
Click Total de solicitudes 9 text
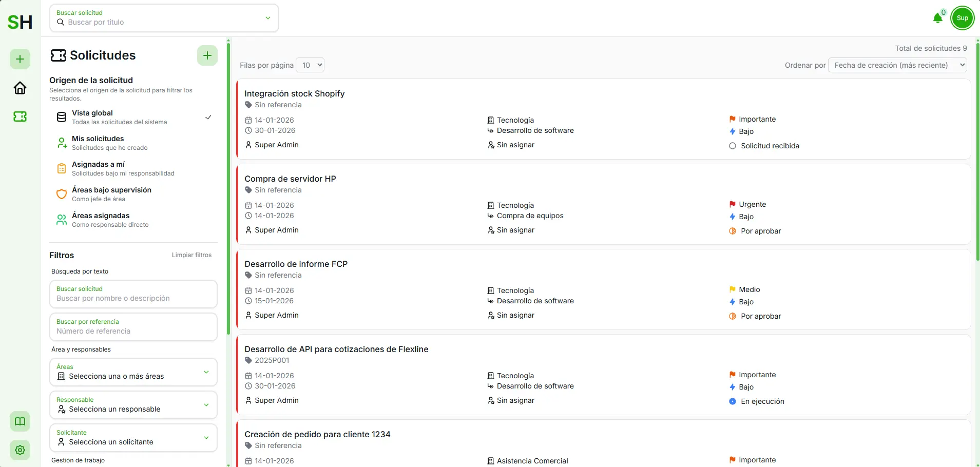931,48
